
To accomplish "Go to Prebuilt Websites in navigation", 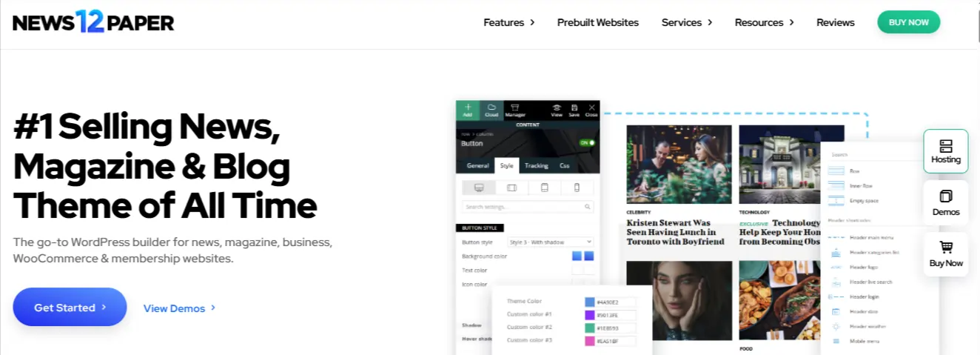I will [597, 22].
